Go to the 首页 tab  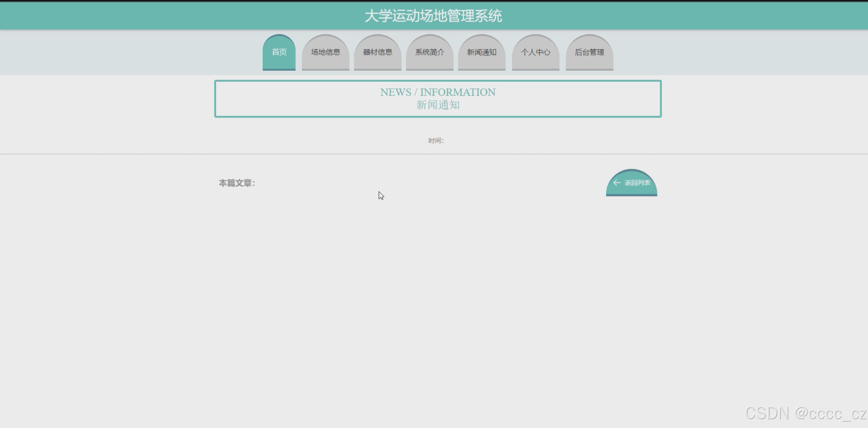pos(279,52)
